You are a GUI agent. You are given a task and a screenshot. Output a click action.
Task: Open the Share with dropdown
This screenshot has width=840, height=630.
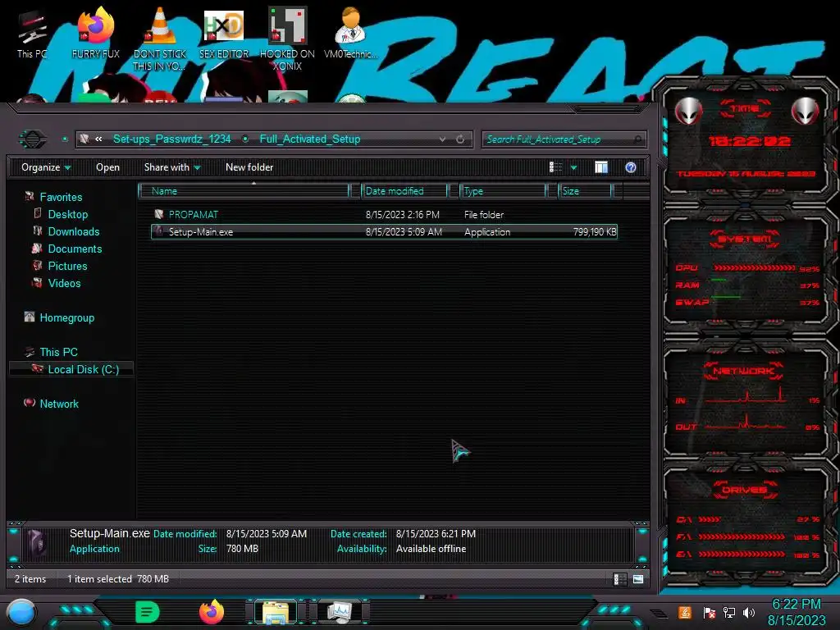tap(172, 167)
